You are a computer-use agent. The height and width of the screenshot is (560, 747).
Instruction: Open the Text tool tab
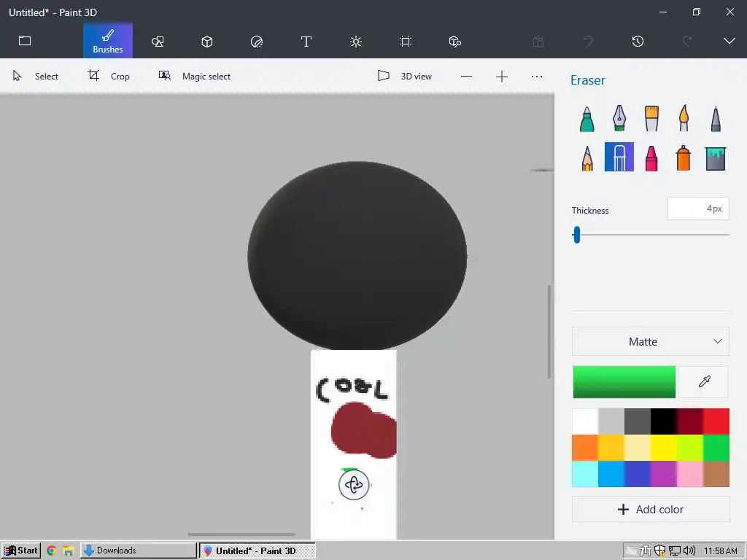pos(306,42)
